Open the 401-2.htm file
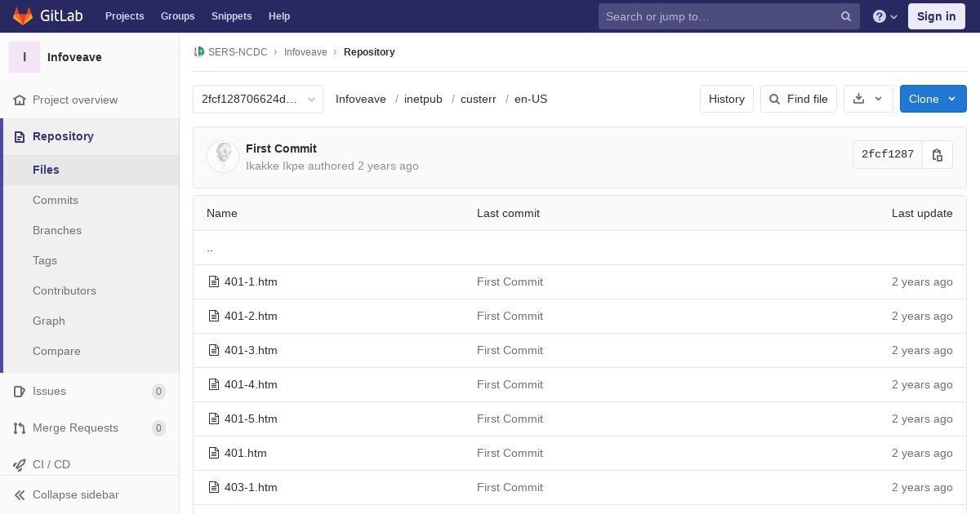 [x=251, y=317]
